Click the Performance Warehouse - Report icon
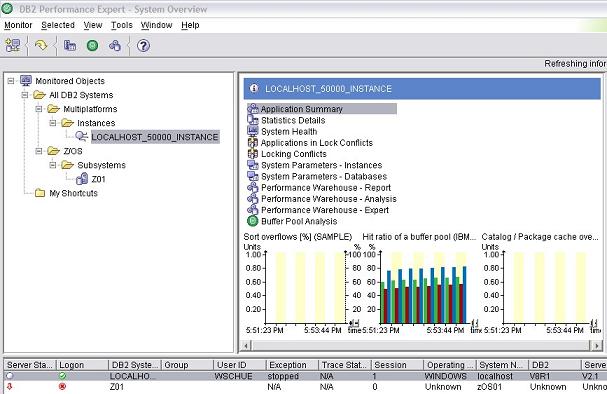607x394 pixels. coord(253,187)
